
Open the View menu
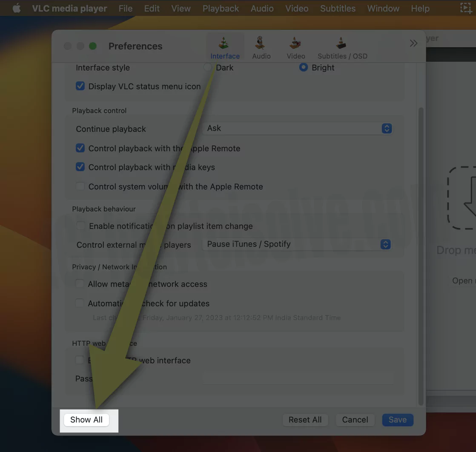point(181,8)
